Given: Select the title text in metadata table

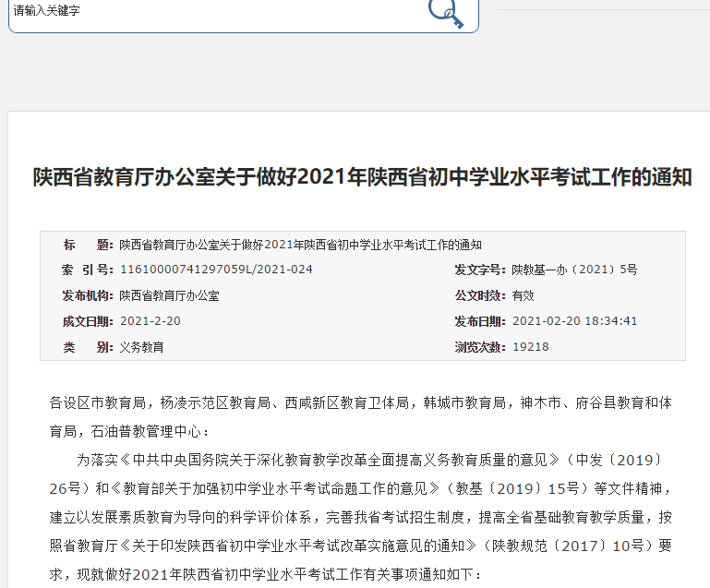Looking at the screenshot, I should pyautogui.click(x=301, y=245).
